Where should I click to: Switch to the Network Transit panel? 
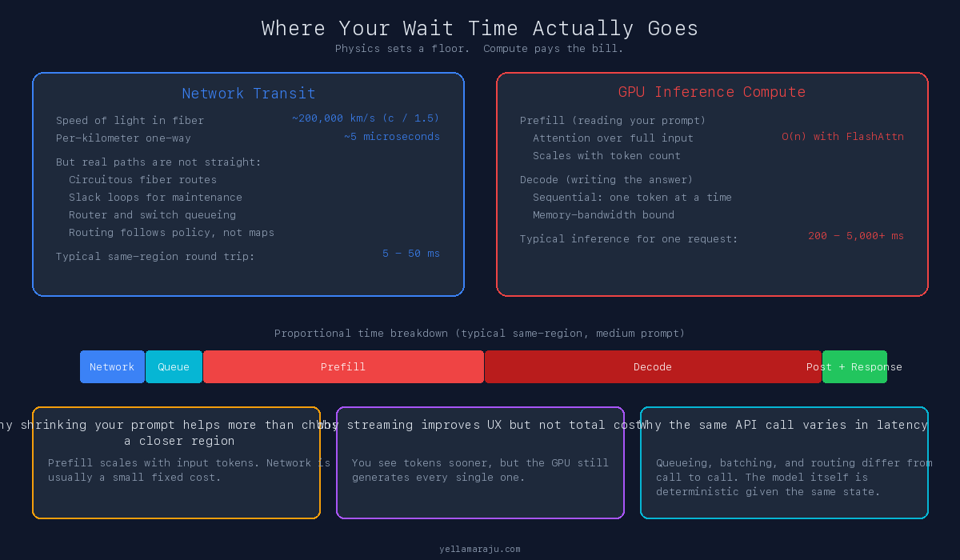click(248, 184)
